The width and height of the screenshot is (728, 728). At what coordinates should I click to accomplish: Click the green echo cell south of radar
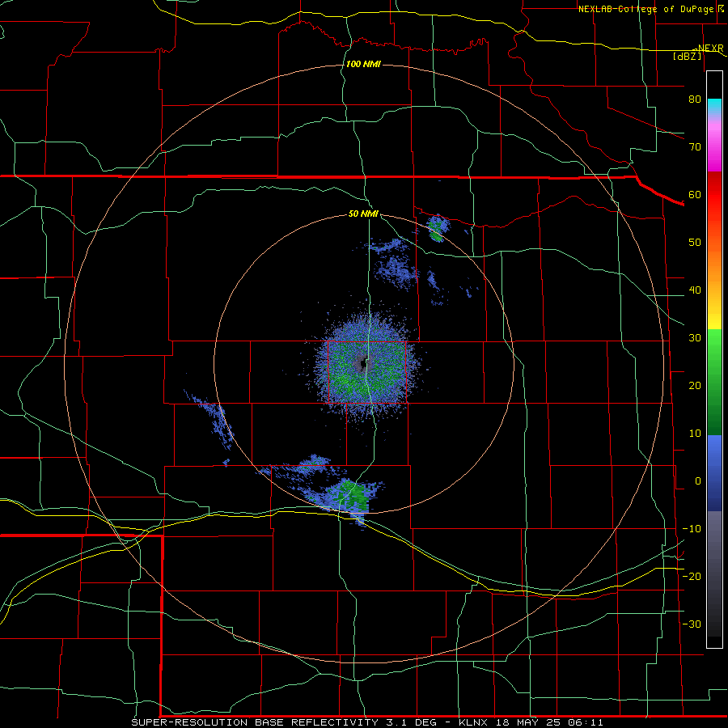pos(353,496)
